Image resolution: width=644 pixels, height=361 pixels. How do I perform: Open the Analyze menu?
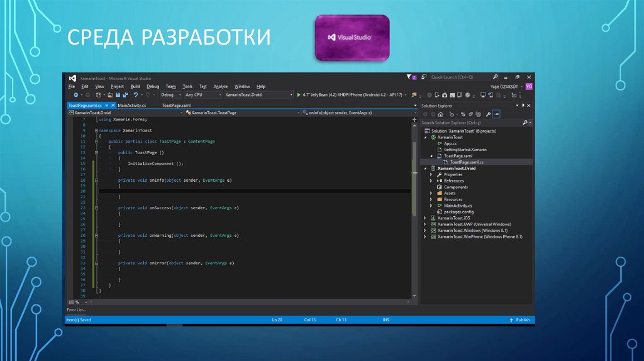click(221, 87)
